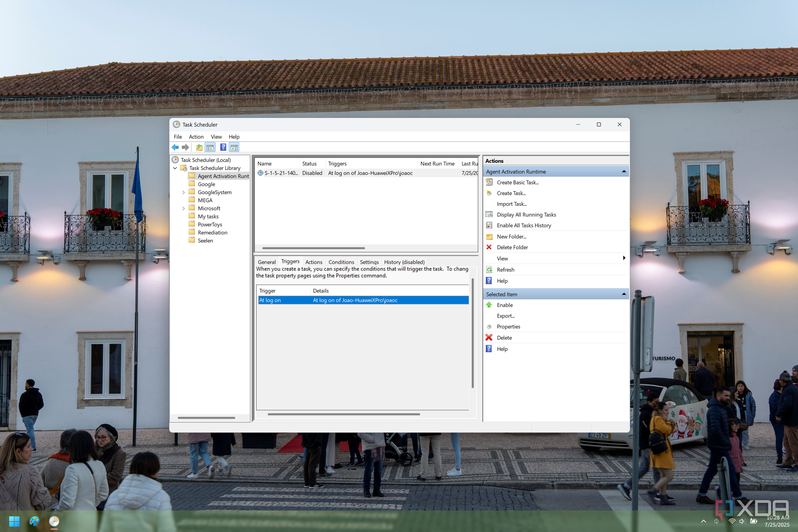Open the Wi-Fi network tray icon
Viewport: 798px width, 532px height.
pos(732,521)
